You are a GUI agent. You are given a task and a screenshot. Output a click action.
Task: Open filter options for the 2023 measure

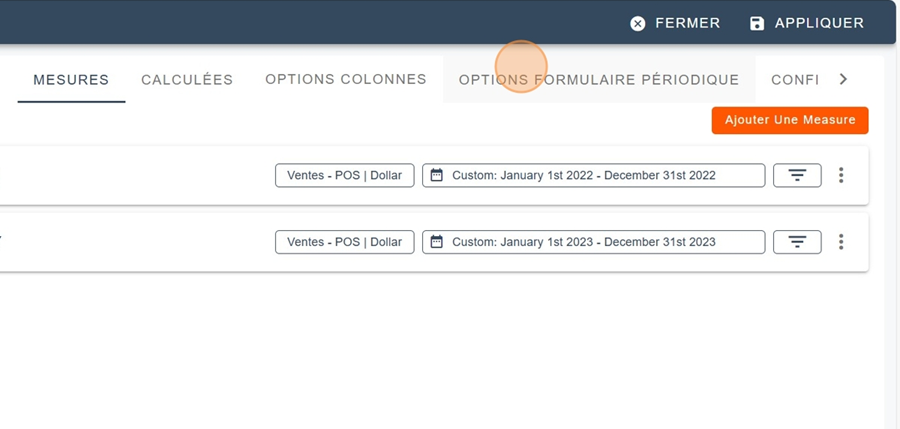pyautogui.click(x=797, y=241)
